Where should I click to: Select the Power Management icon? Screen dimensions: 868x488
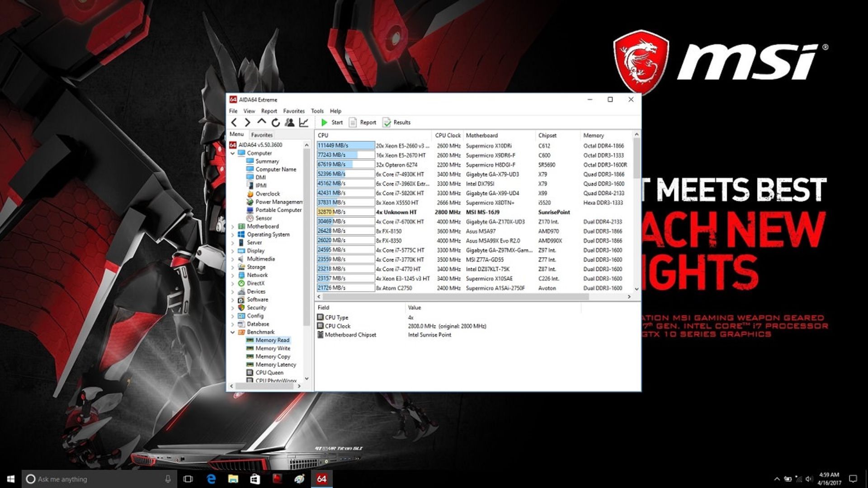250,202
